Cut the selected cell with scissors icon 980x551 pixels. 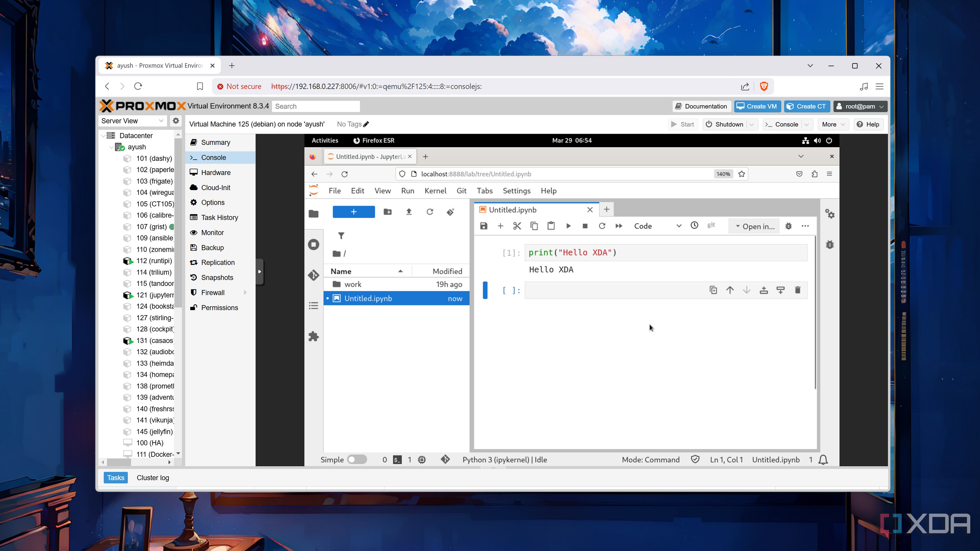tap(517, 226)
